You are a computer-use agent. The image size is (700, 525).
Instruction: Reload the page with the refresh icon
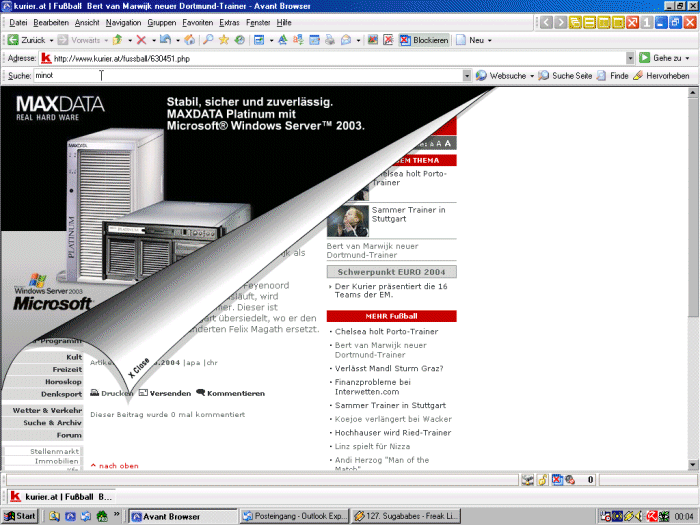point(166,40)
